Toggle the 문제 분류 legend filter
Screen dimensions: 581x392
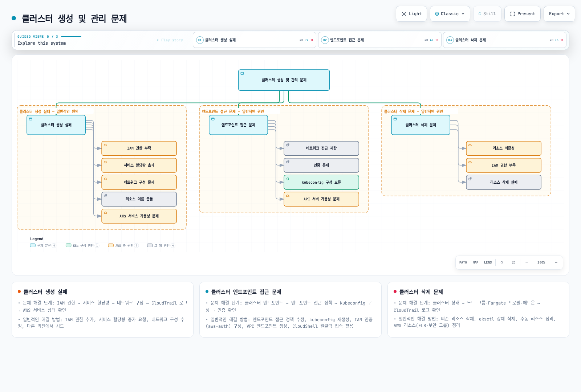coord(43,246)
